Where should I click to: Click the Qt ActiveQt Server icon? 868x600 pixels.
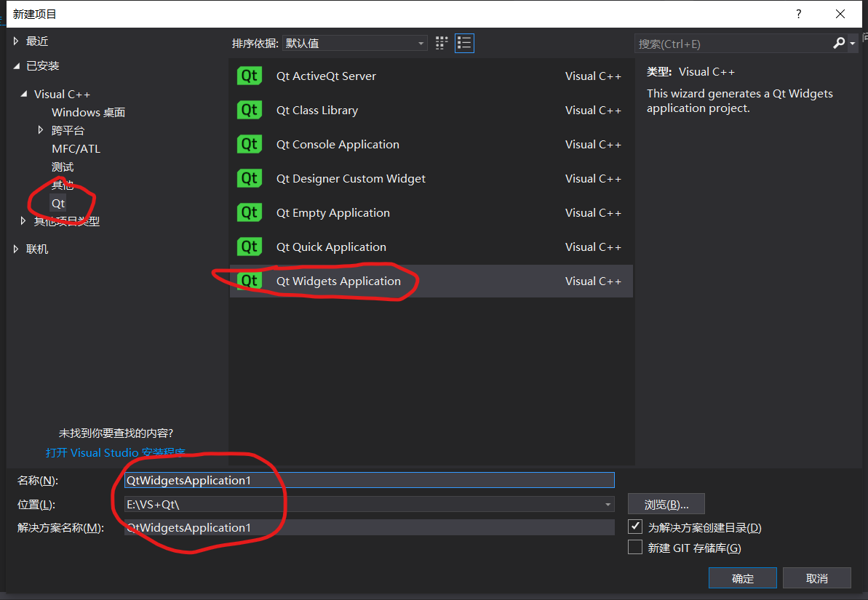click(249, 76)
